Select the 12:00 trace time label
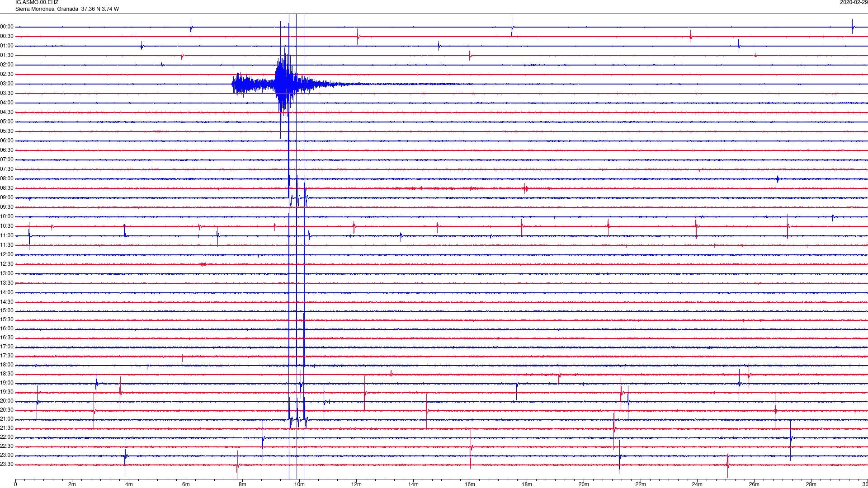Screen dimensions: 868x488 [x=7, y=255]
